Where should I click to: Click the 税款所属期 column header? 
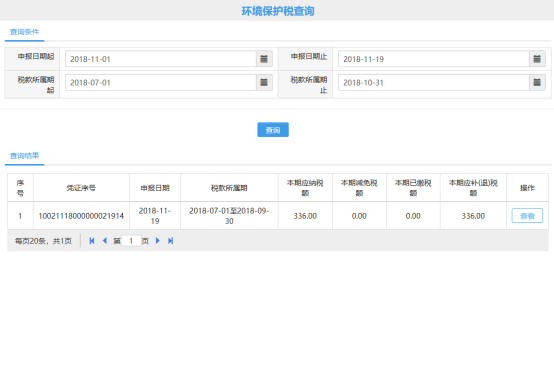click(229, 188)
